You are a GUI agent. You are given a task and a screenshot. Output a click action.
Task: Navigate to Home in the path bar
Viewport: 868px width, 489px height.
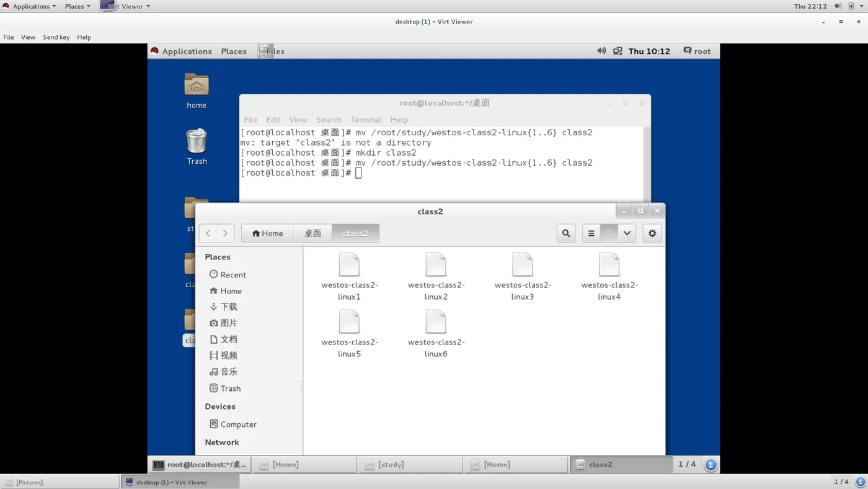pos(267,233)
